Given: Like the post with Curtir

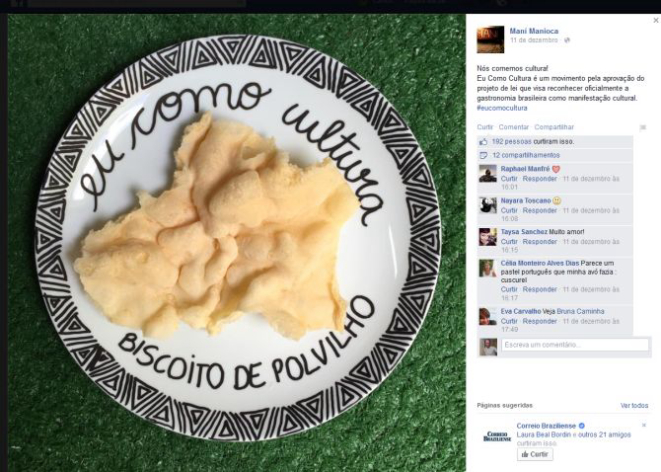Looking at the screenshot, I should [485, 127].
